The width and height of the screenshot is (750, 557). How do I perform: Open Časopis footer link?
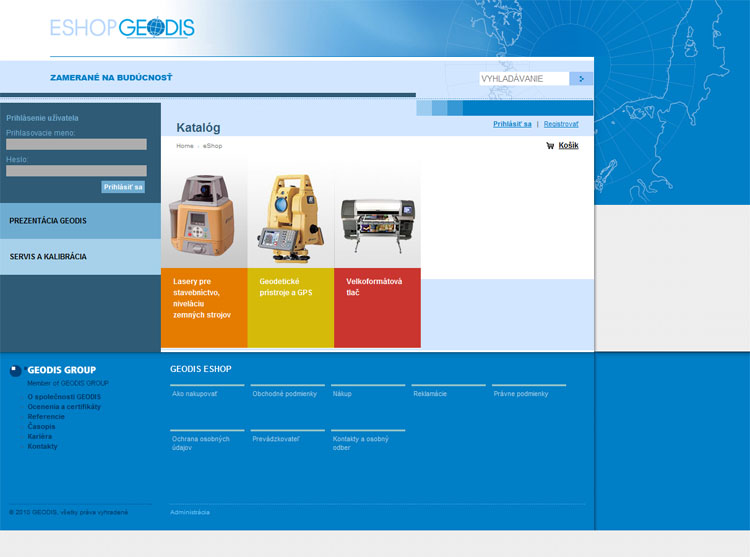pos(42,426)
